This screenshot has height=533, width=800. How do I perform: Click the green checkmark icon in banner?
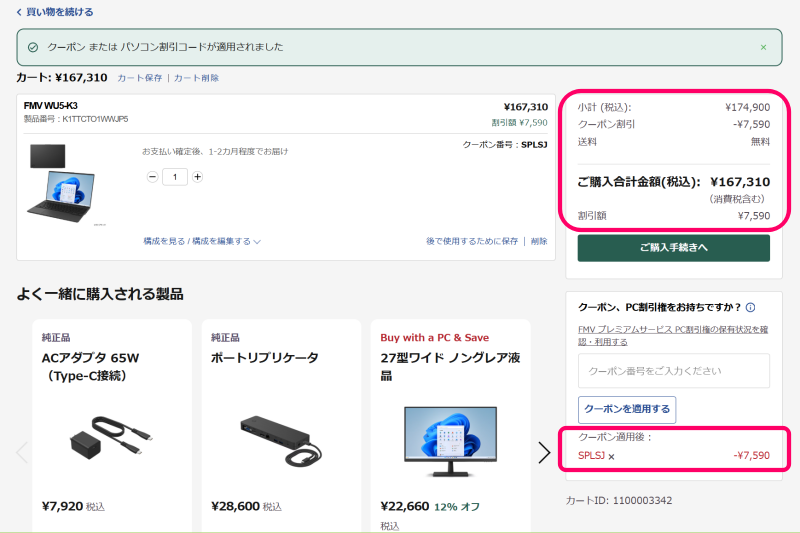click(x=33, y=47)
